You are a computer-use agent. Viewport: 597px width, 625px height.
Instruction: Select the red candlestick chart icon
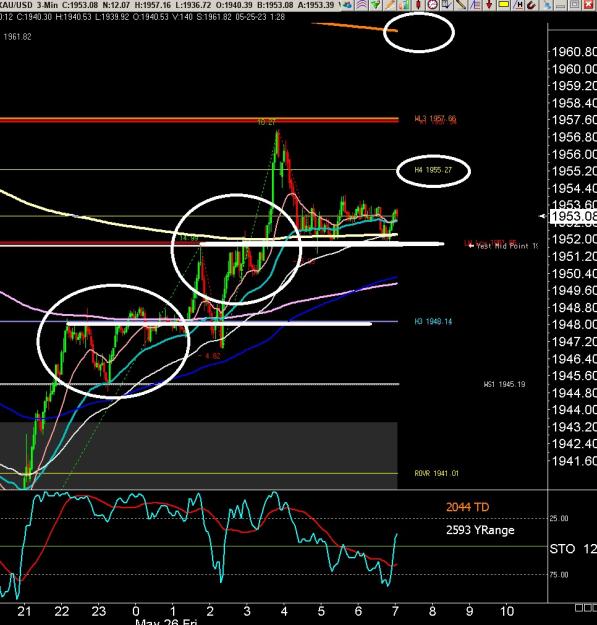click(418, 5)
